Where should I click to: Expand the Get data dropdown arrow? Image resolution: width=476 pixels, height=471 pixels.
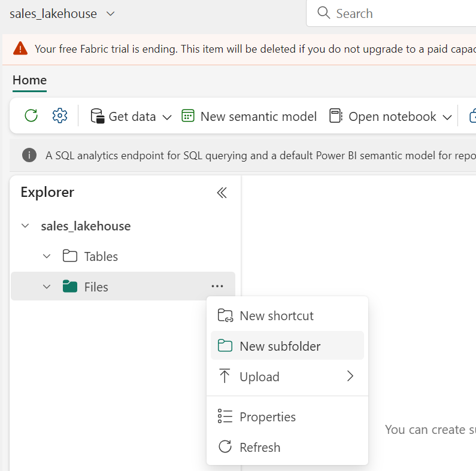[x=167, y=117]
